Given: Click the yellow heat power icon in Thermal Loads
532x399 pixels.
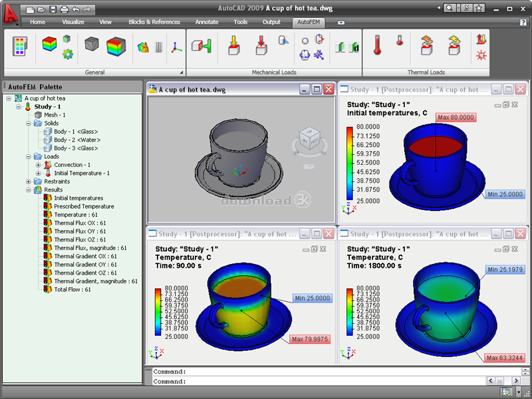Looking at the screenshot, I should (454, 45).
